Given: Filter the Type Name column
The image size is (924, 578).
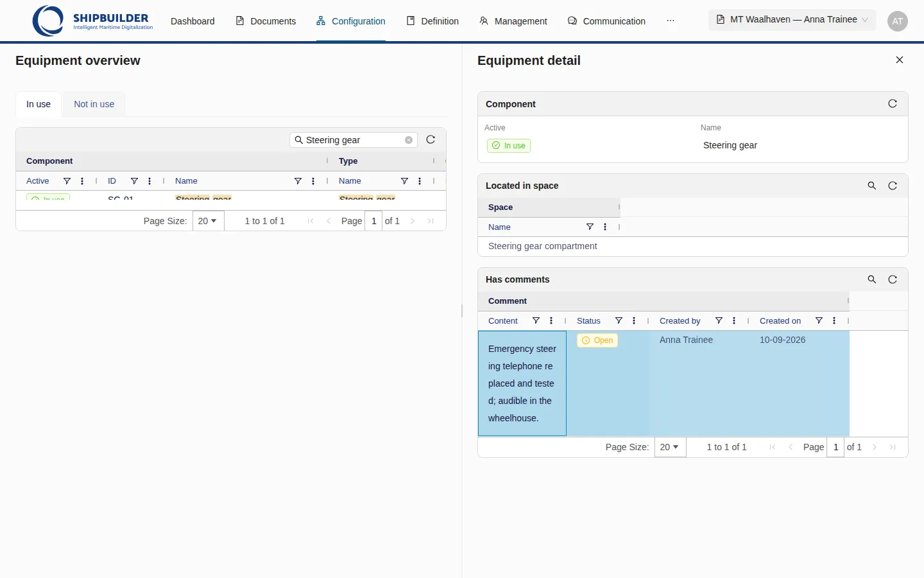Looking at the screenshot, I should tap(404, 181).
